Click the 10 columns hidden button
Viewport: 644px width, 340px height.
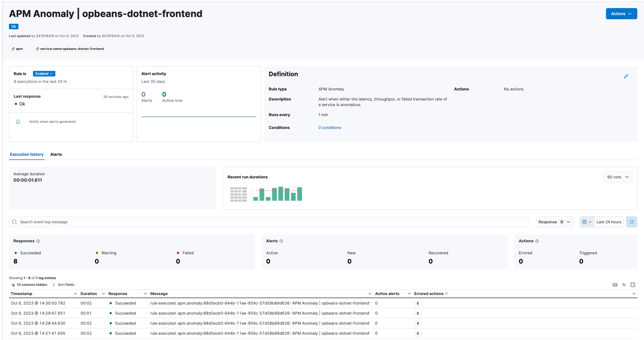click(29, 285)
